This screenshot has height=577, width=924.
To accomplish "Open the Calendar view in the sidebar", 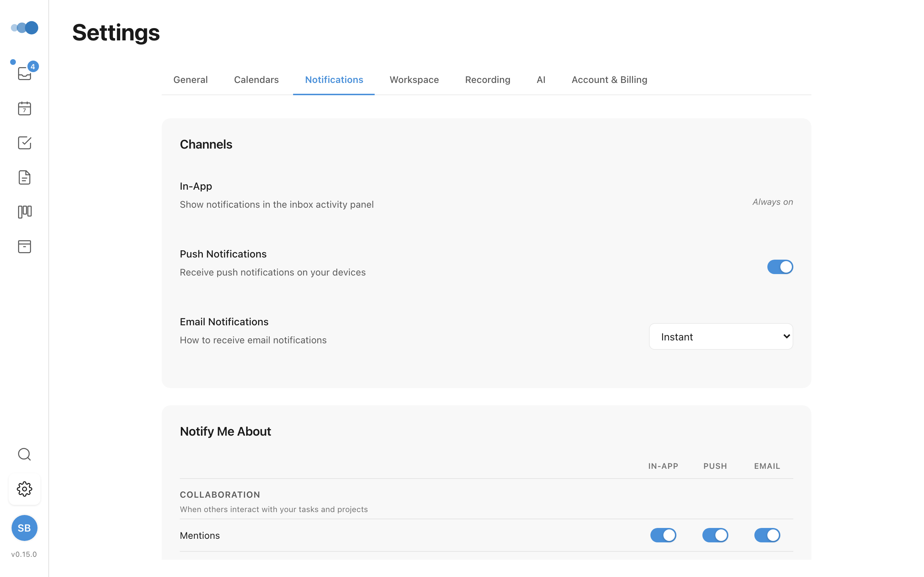I will coord(25,109).
